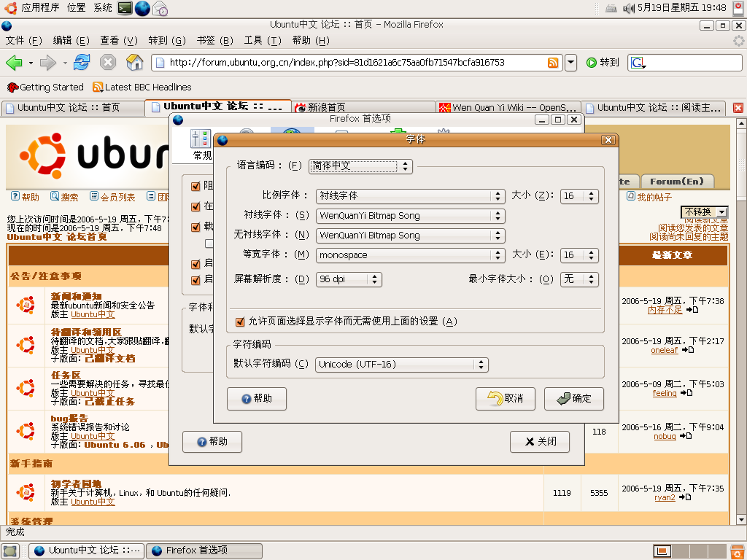Close the current tab with red X icon
This screenshot has height=560, width=747.
tap(738, 108)
